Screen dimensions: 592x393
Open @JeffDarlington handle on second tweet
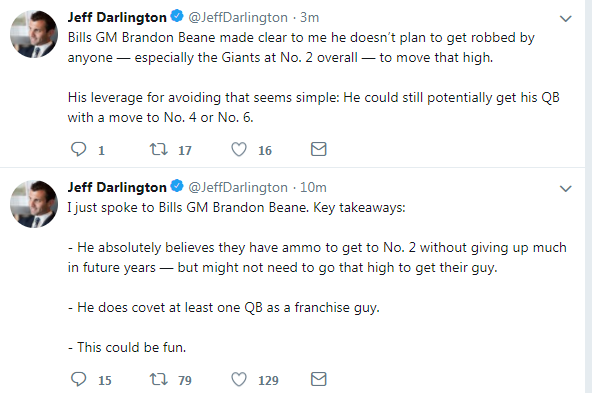pos(238,187)
